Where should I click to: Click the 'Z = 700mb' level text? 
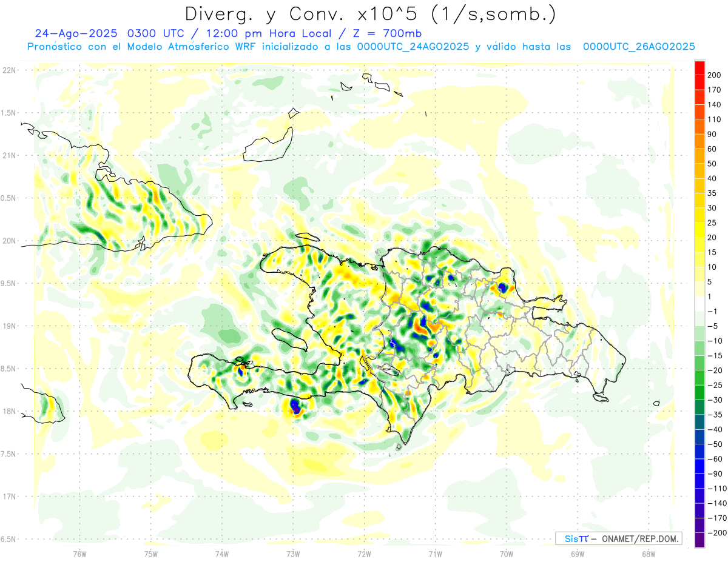pos(386,33)
